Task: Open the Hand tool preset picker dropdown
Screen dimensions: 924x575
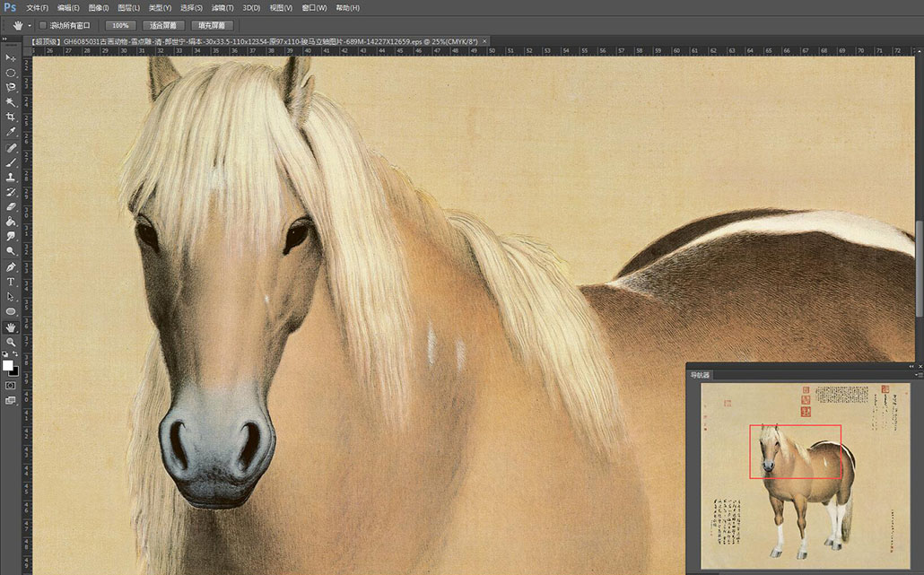Action: pyautogui.click(x=30, y=25)
